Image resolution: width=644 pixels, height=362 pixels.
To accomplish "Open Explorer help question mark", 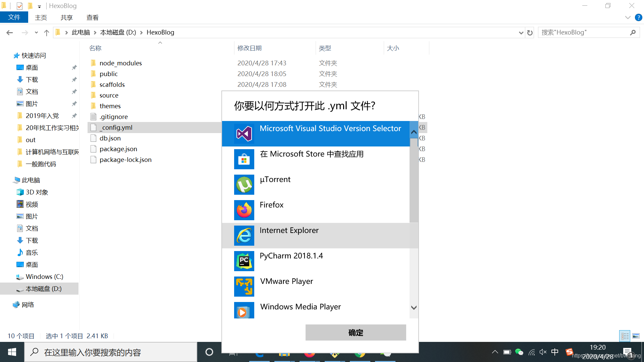I will (638, 17).
